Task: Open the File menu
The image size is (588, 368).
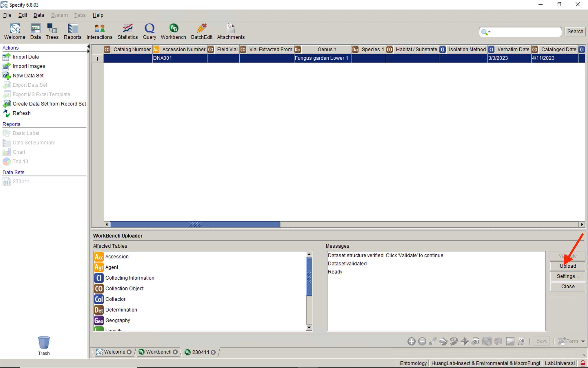Action: point(7,15)
